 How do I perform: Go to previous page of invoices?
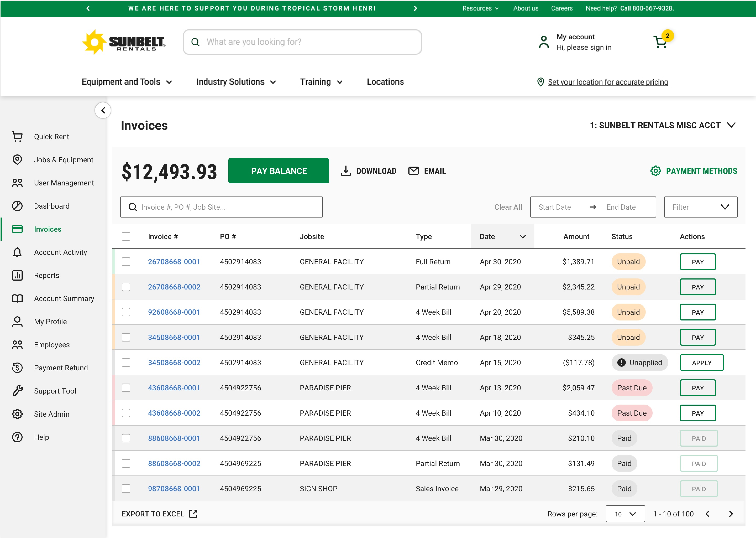point(708,514)
